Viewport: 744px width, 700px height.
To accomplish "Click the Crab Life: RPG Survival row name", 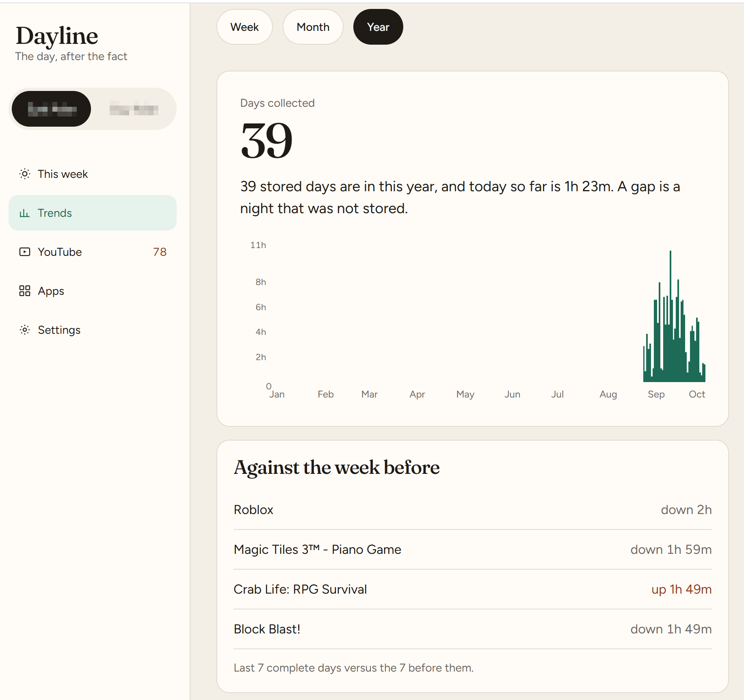I will 300,590.
